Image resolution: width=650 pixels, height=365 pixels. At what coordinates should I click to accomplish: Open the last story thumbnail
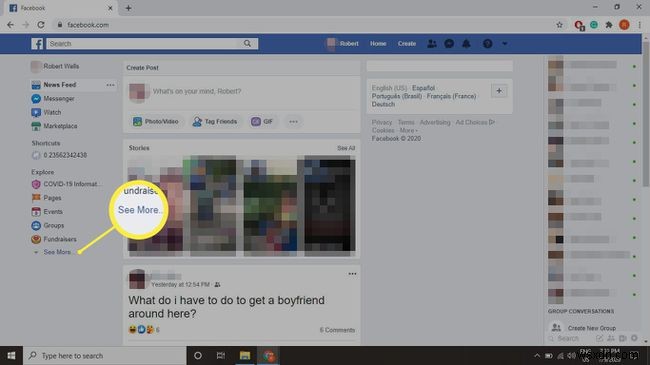[x=330, y=206]
